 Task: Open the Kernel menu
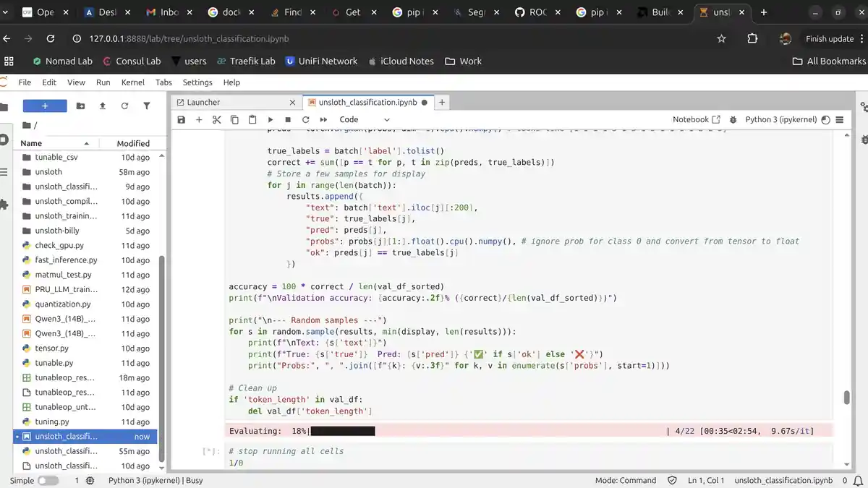coord(132,82)
